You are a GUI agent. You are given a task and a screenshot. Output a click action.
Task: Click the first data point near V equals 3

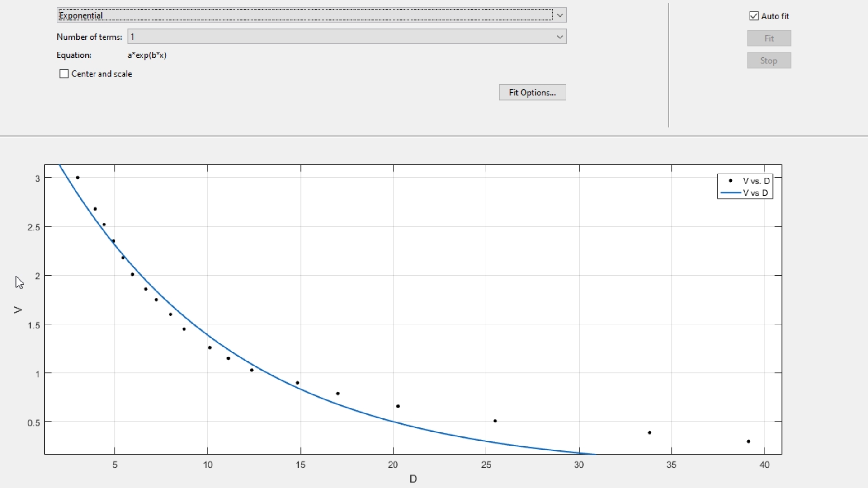click(77, 178)
